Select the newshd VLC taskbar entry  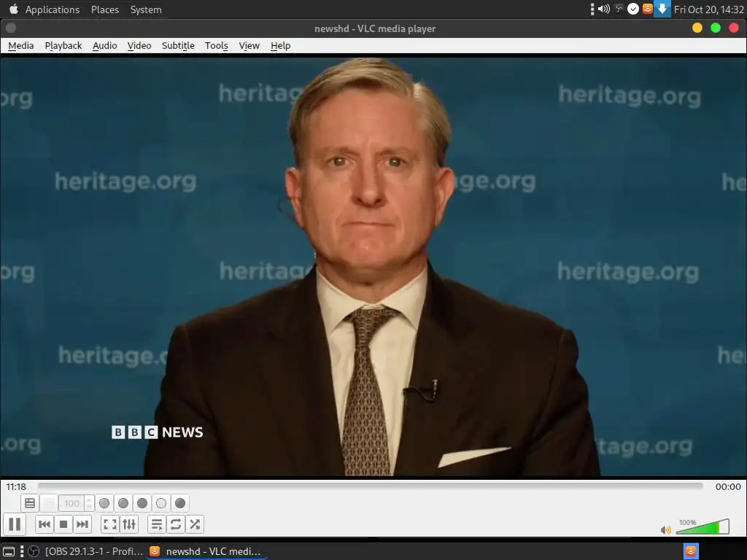(x=205, y=551)
